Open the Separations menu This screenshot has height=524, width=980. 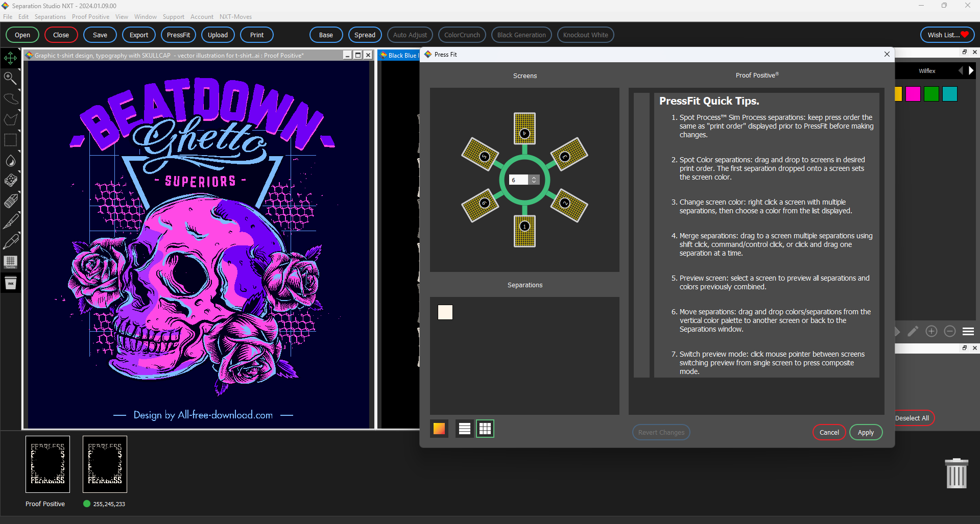pyautogui.click(x=50, y=17)
